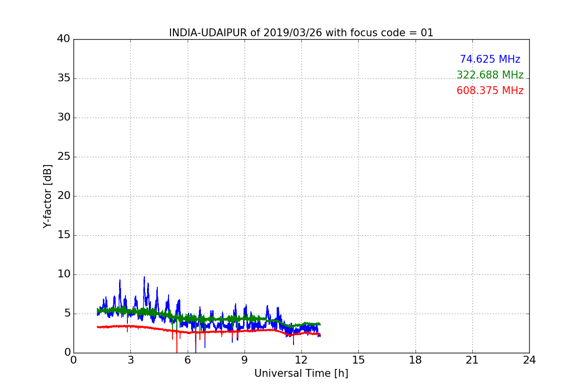Click the Universal Time [h] axis label

click(x=301, y=373)
